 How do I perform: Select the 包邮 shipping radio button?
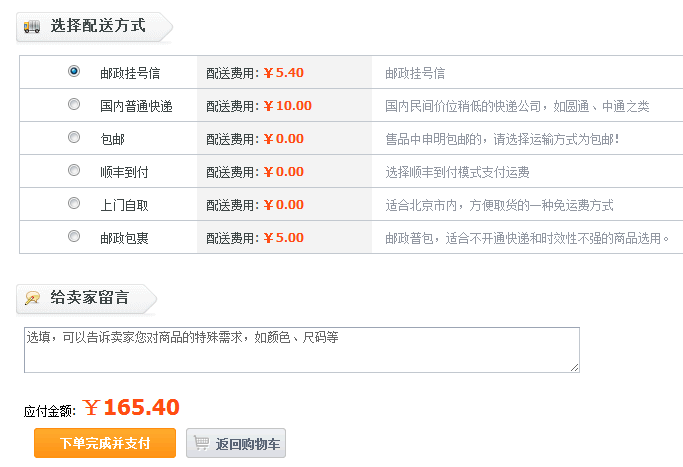[74, 137]
